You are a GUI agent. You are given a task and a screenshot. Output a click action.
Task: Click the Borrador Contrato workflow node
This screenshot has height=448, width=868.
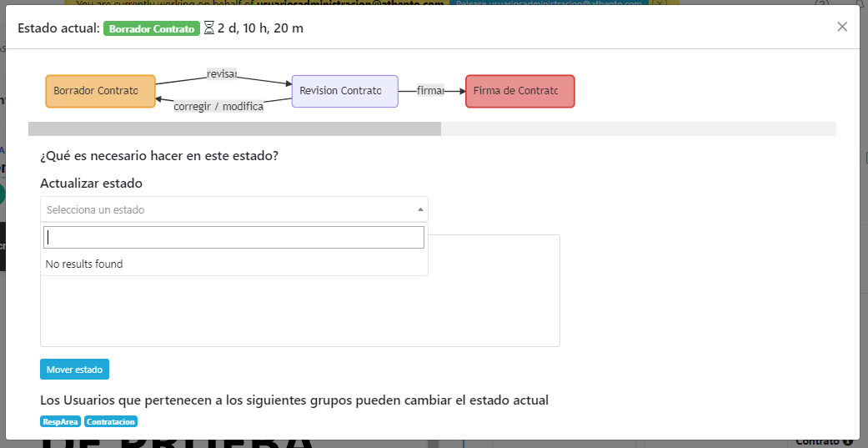(100, 91)
